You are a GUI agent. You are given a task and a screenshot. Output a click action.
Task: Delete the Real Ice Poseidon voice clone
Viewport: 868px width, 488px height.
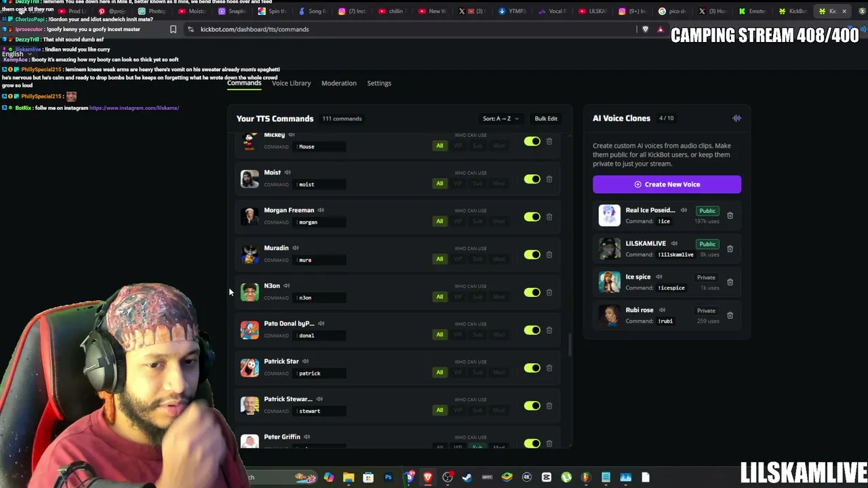pos(730,216)
